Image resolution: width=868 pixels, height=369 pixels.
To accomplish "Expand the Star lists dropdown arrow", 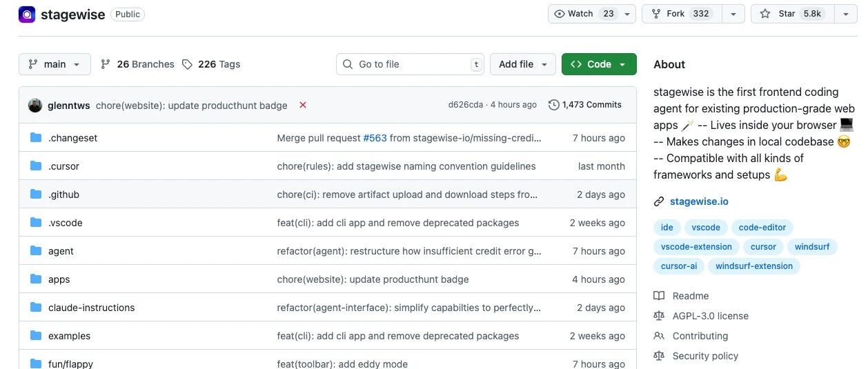I will (x=845, y=14).
